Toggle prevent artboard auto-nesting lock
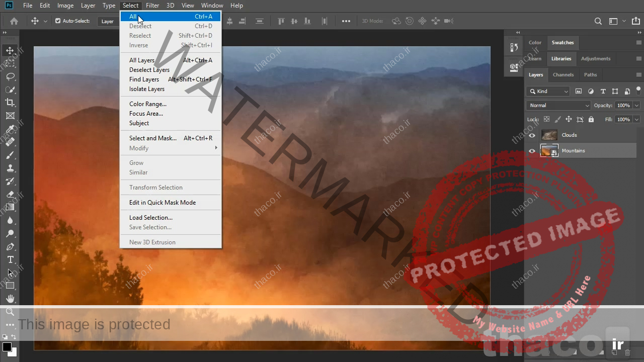Image resolution: width=644 pixels, height=362 pixels. [580, 119]
